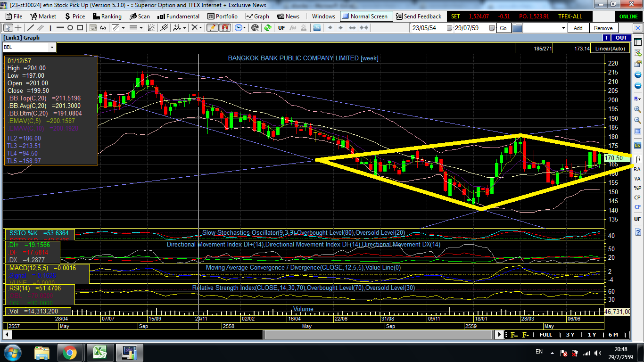Add a note box to chart

[x=92, y=28]
